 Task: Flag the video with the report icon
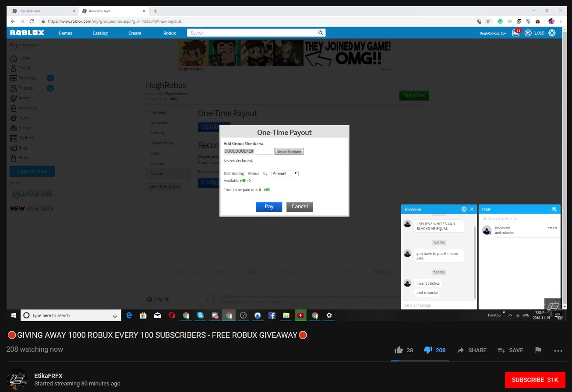pyautogui.click(x=538, y=350)
